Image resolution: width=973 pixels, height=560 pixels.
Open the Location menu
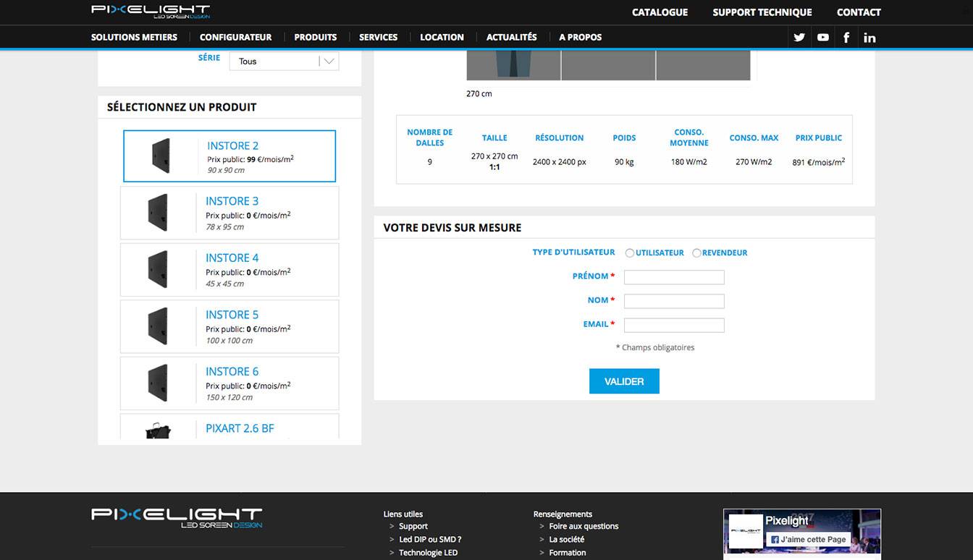pos(442,37)
